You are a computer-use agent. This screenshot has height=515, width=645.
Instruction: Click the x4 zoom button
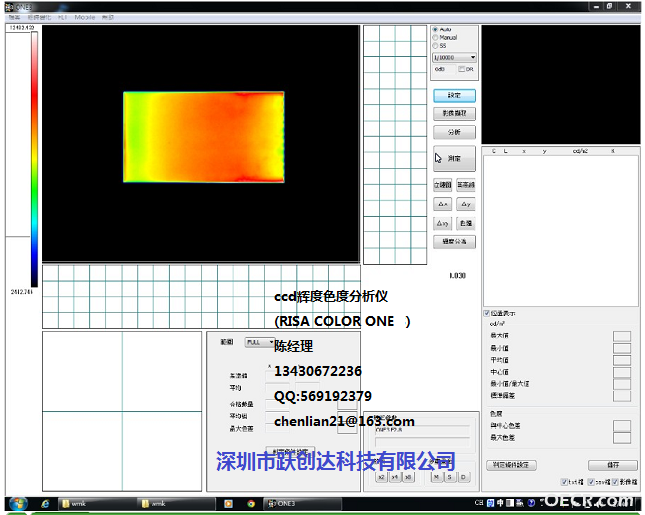(x=395, y=477)
